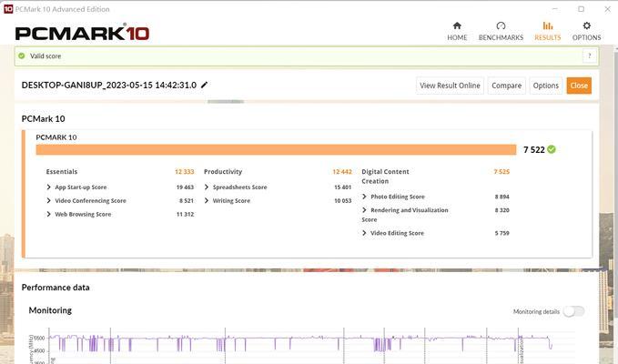The width and height of the screenshot is (618, 364).
Task: Click the result name DESKTOP-GANI8UP text
Action: 109,86
